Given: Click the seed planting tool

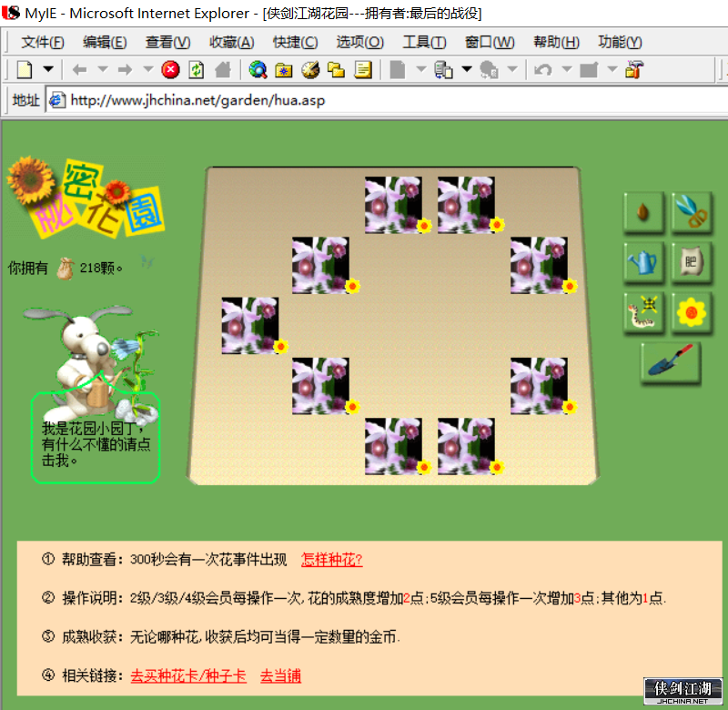Looking at the screenshot, I should [x=643, y=212].
